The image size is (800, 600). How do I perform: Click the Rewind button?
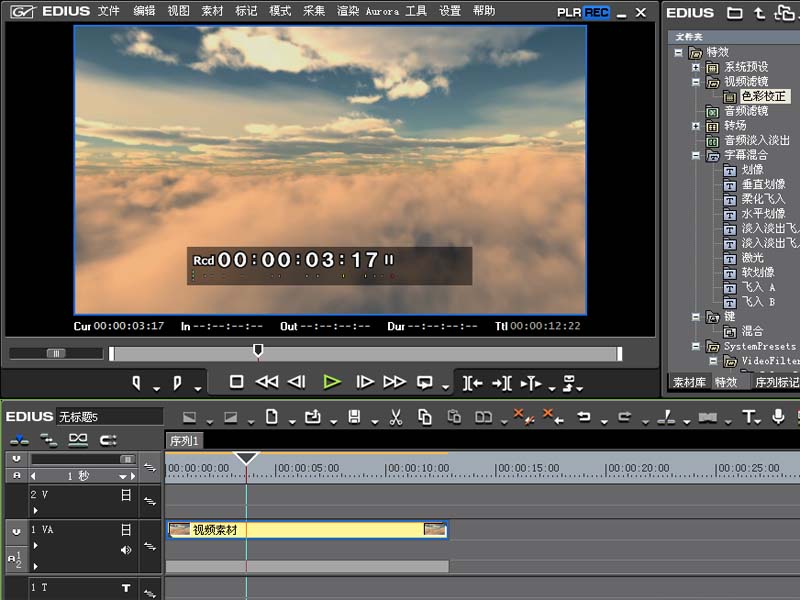pos(267,382)
